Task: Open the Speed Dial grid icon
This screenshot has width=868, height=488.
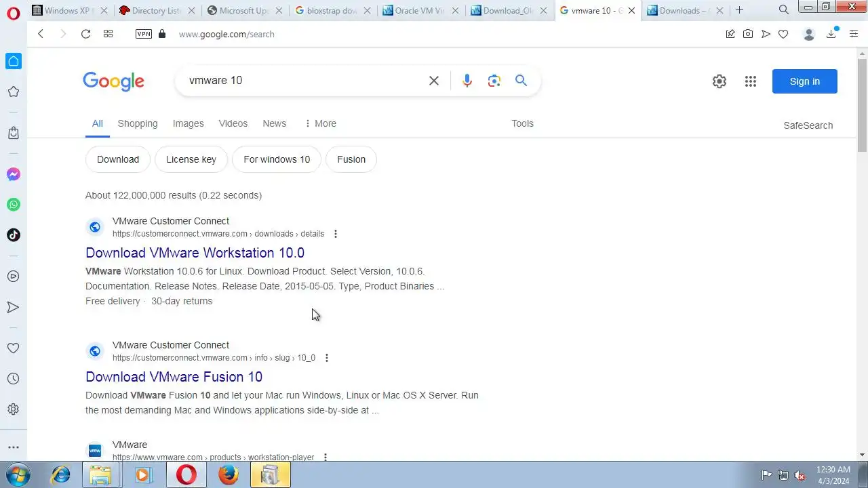Action: click(x=108, y=34)
